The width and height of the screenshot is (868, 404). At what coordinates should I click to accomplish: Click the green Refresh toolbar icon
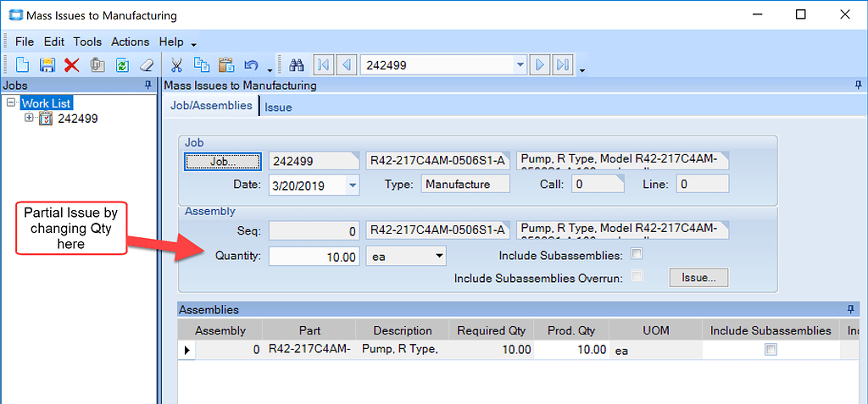click(x=122, y=65)
